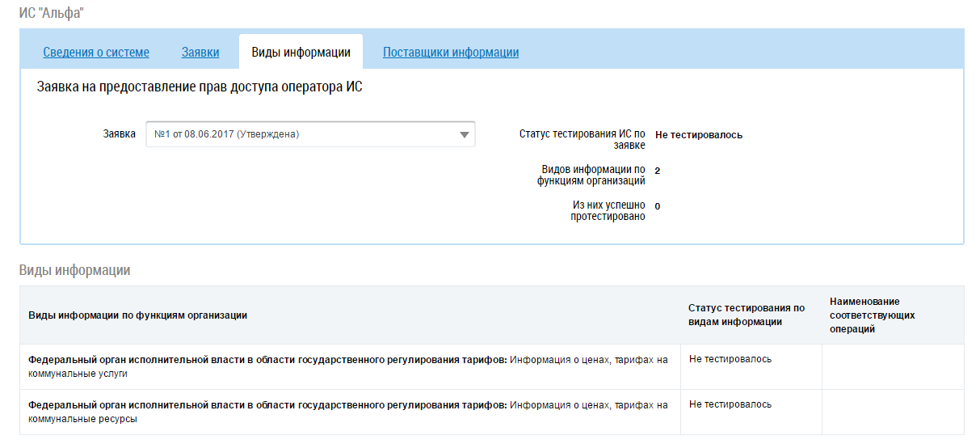Click the bold Не тестировалось status value

(699, 135)
